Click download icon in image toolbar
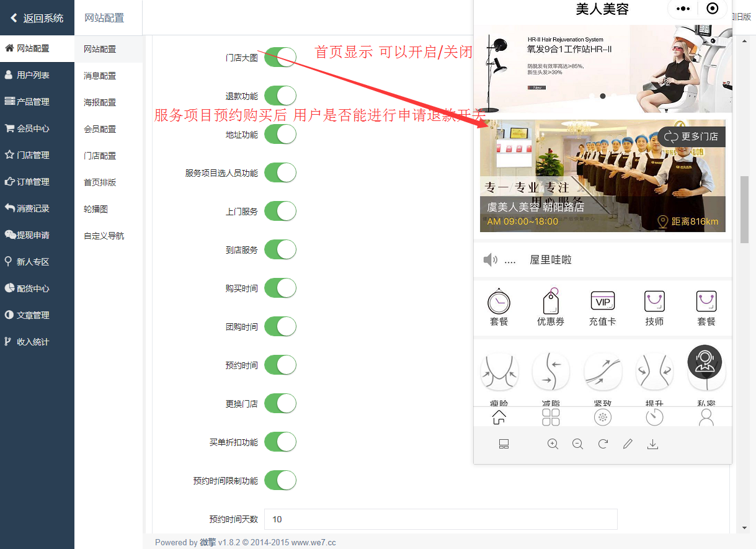The height and width of the screenshot is (549, 756). (652, 444)
